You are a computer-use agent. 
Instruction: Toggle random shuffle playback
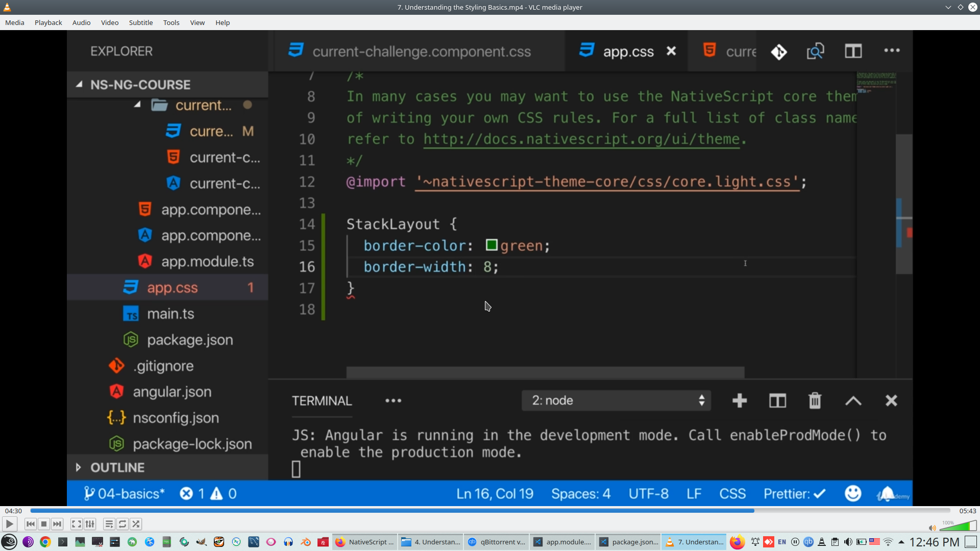(136, 524)
